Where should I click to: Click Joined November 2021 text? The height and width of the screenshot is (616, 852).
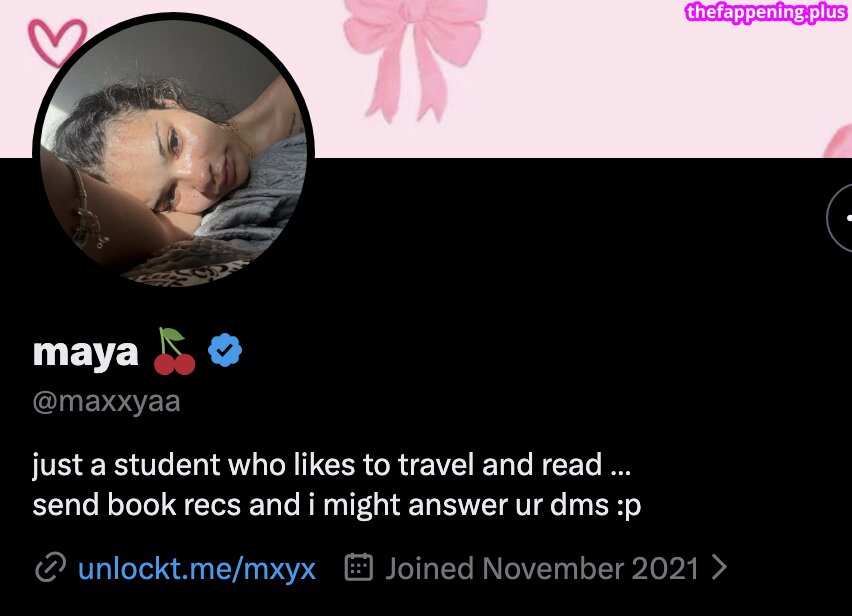click(542, 569)
